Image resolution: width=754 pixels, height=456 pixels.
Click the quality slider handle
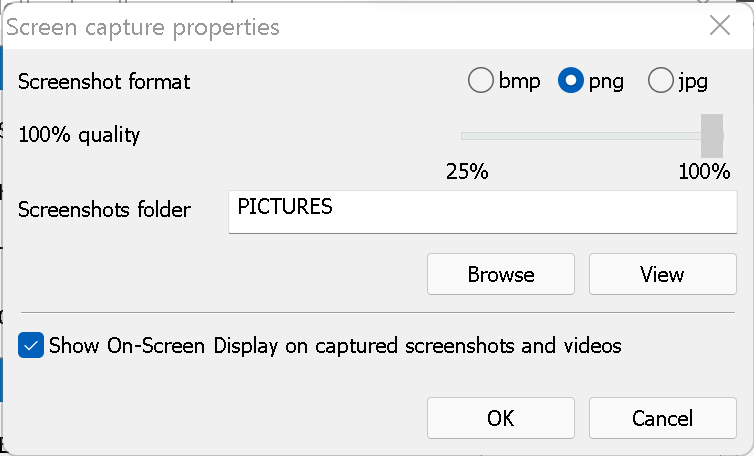click(x=712, y=135)
